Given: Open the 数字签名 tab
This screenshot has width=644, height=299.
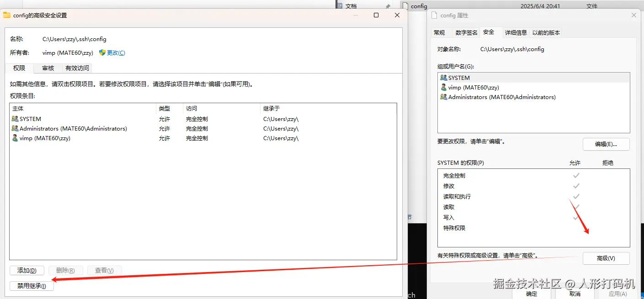Looking at the screenshot, I should click(467, 32).
